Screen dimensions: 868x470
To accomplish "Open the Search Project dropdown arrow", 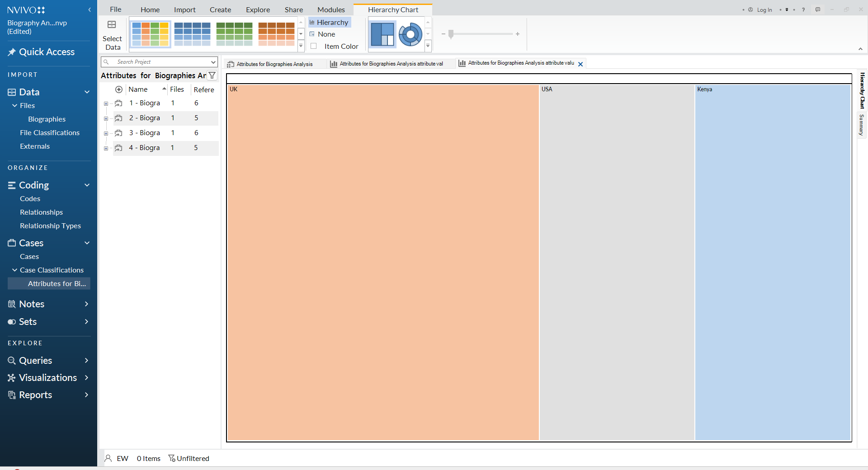I will click(x=213, y=62).
